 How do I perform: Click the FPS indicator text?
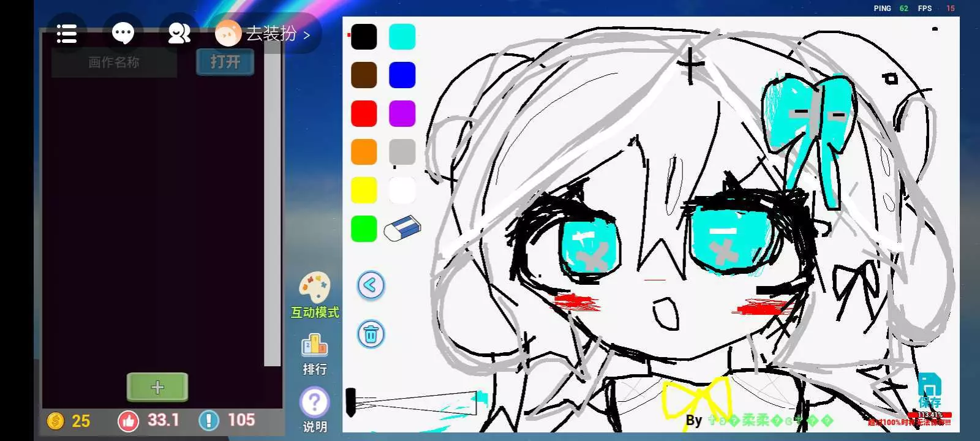(925, 9)
